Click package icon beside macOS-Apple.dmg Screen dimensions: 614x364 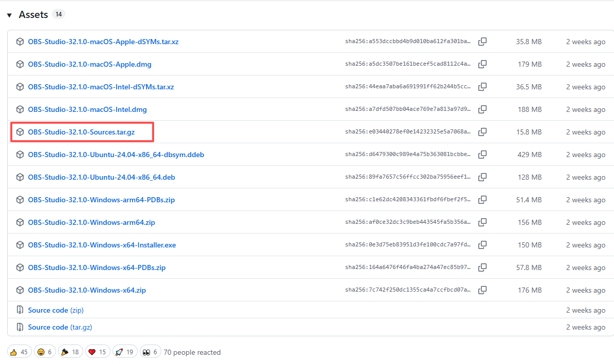pyautogui.click(x=20, y=64)
